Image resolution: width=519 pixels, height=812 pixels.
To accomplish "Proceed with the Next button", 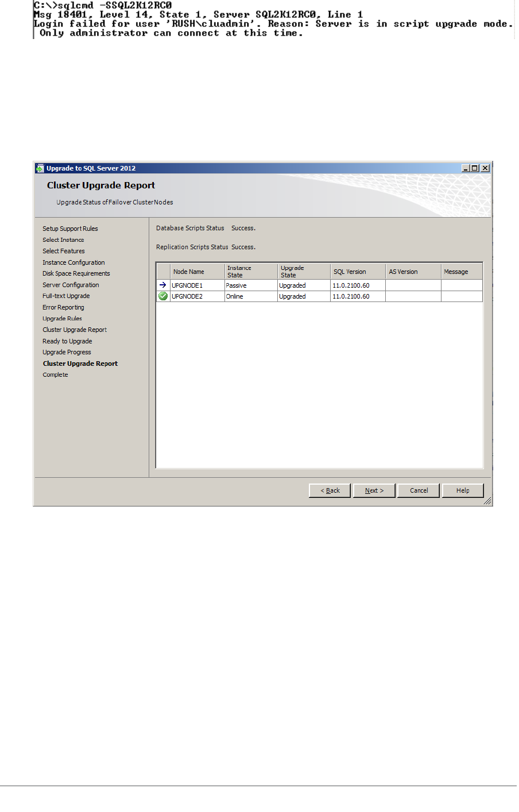I will 374,490.
